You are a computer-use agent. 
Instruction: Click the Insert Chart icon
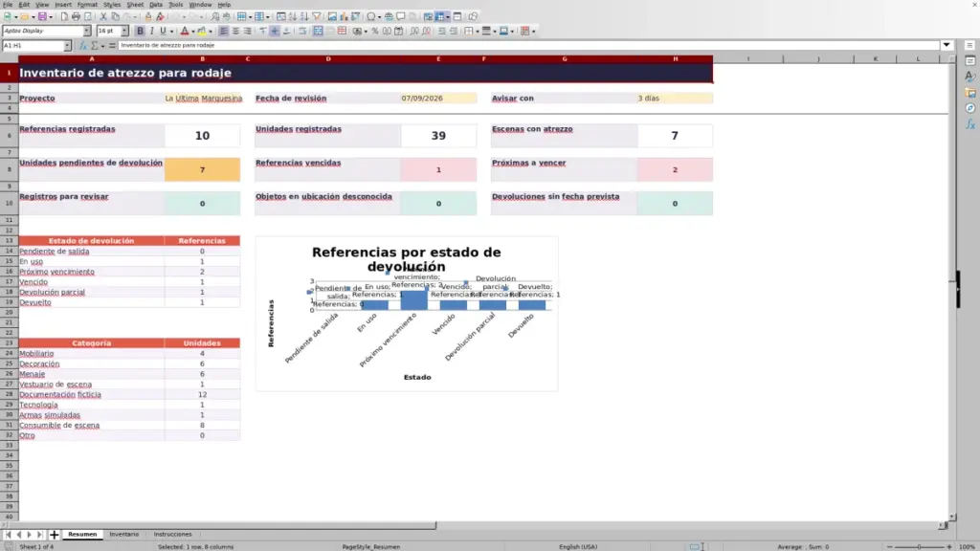point(344,16)
